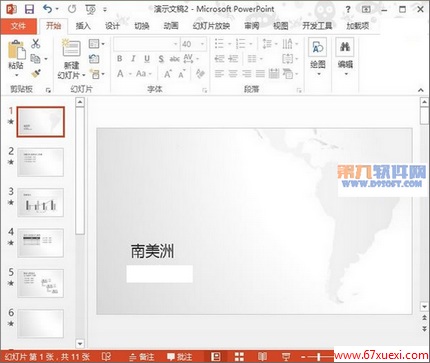Screen dimensions: 430x363
Task: Click the 粘贴 paste button
Action: (16, 58)
